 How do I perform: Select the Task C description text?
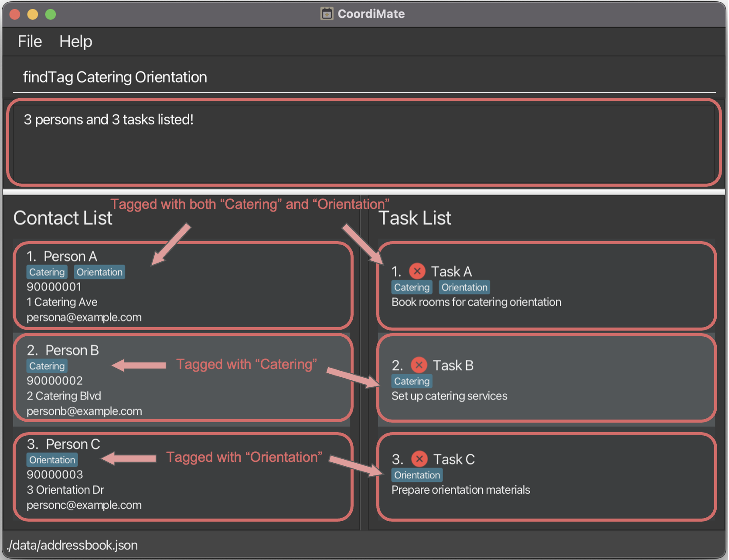460,490
